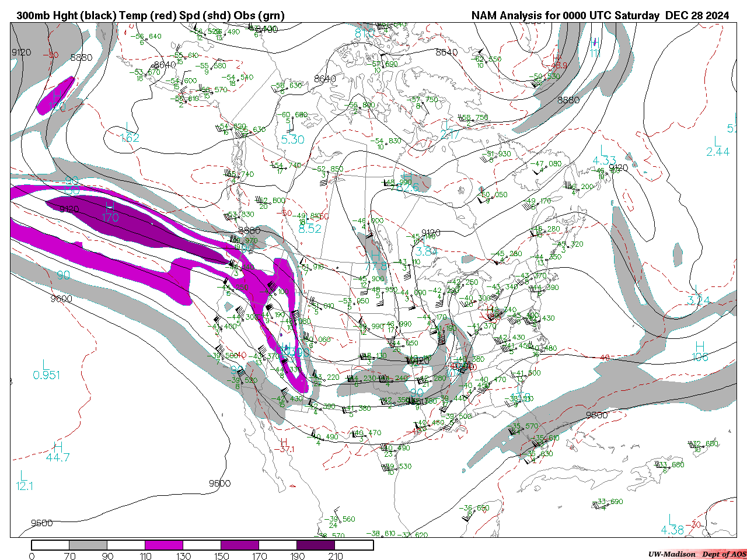Click the gray 70–90 legend swatch
Screen dimensions: 747x560
coord(88,545)
